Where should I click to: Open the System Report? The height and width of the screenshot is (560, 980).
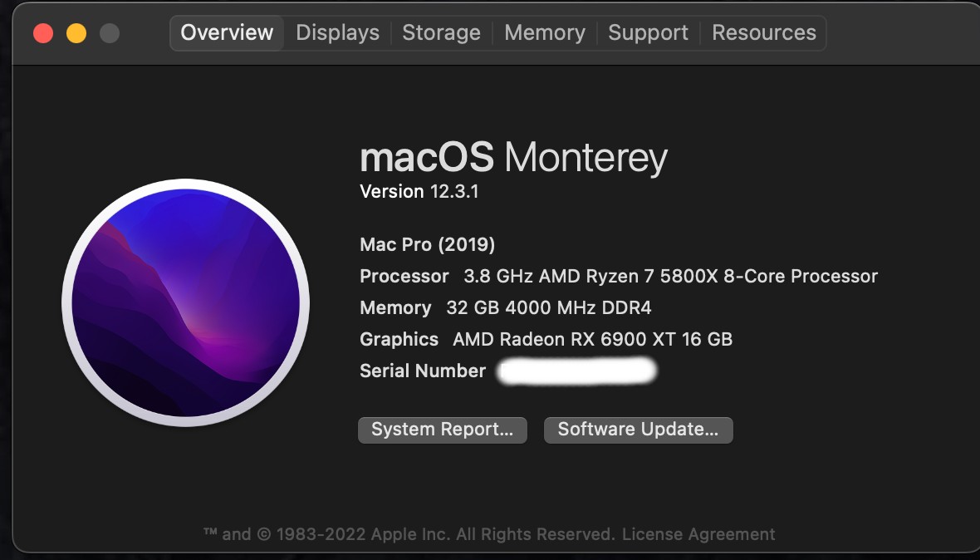[x=442, y=430]
